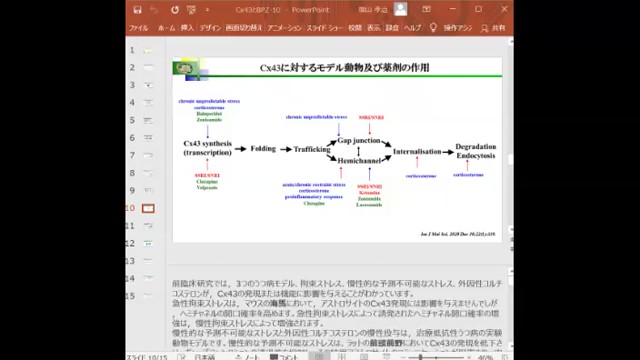The height and width of the screenshot is (360, 640).
Task: Expand Customize Quick Access Toolbar dropdown
Action: [207, 10]
